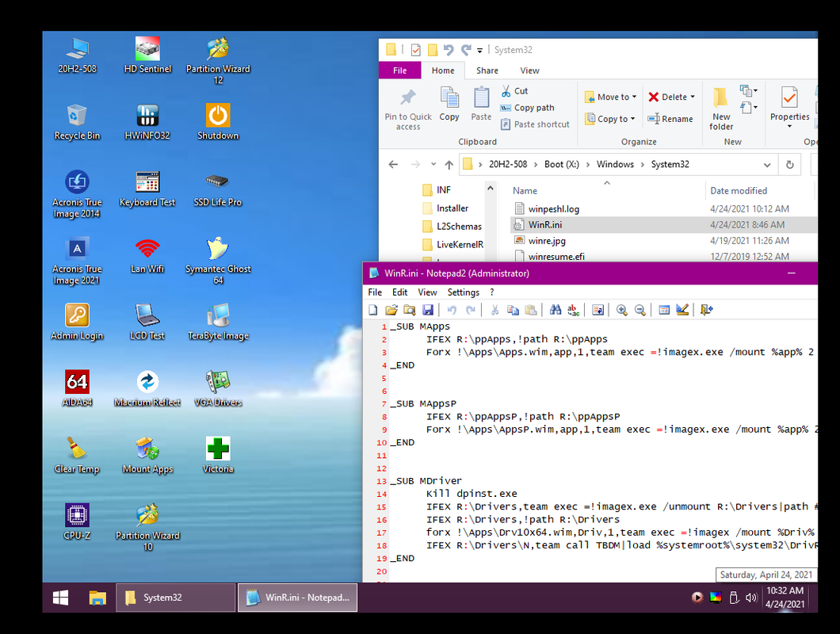Open HD Sentinel desktop icon
840x634 pixels.
pyautogui.click(x=147, y=55)
